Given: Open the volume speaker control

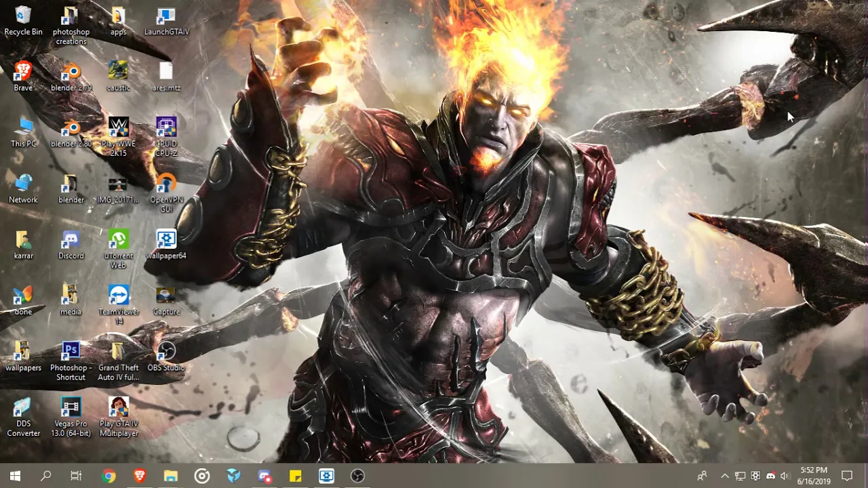Looking at the screenshot, I should (785, 476).
